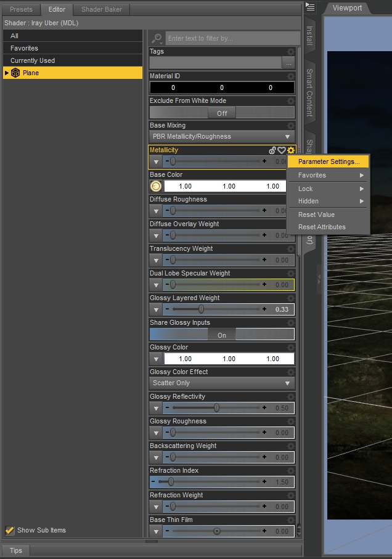
Task: Uncheck Show Sub Items checkbox
Action: pyautogui.click(x=10, y=530)
